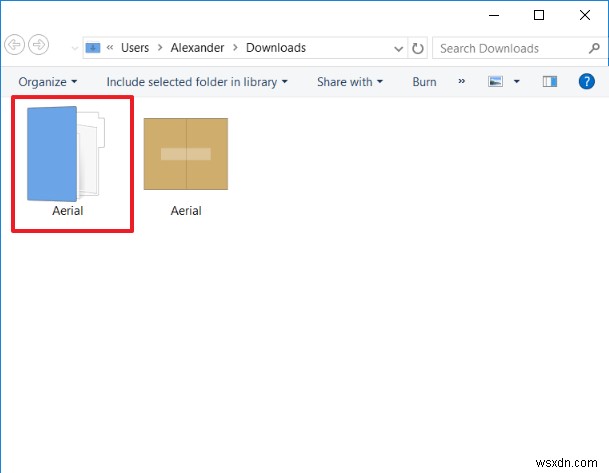
Task: Click the change view icon
Action: coord(495,82)
